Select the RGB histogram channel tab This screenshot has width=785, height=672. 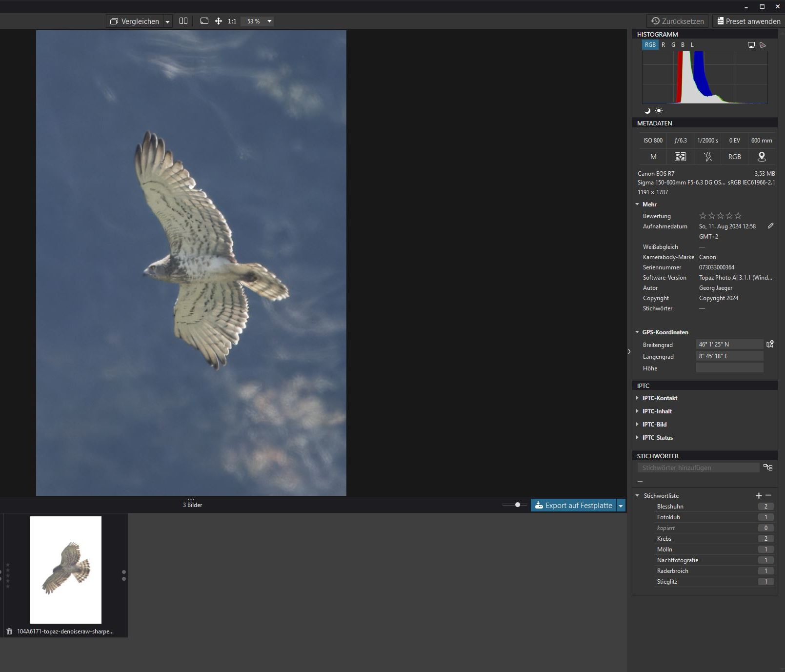point(650,45)
